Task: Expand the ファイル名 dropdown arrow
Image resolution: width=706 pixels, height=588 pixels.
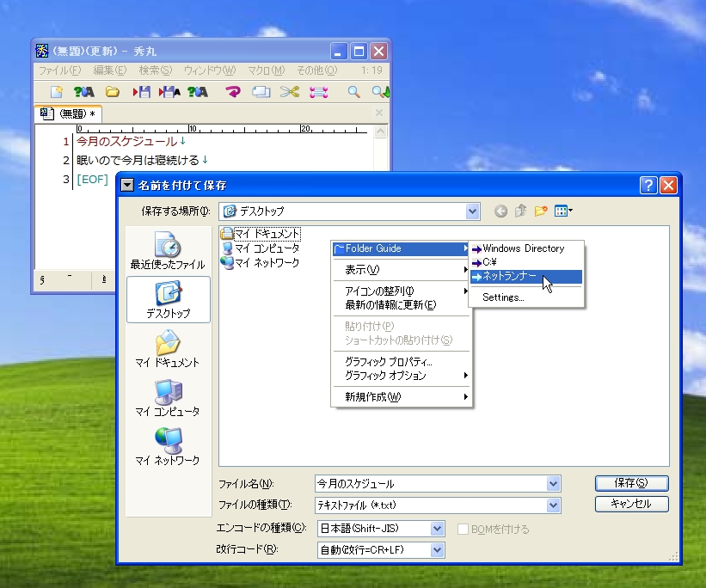Action: (x=553, y=484)
